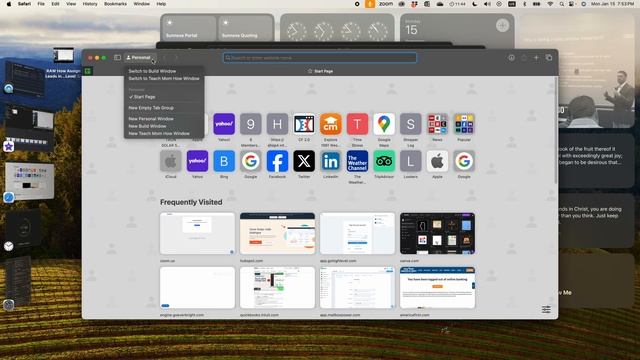Viewport: 640px width, 360px height.
Task: Open the CF 2.0 favorite
Action: click(304, 124)
